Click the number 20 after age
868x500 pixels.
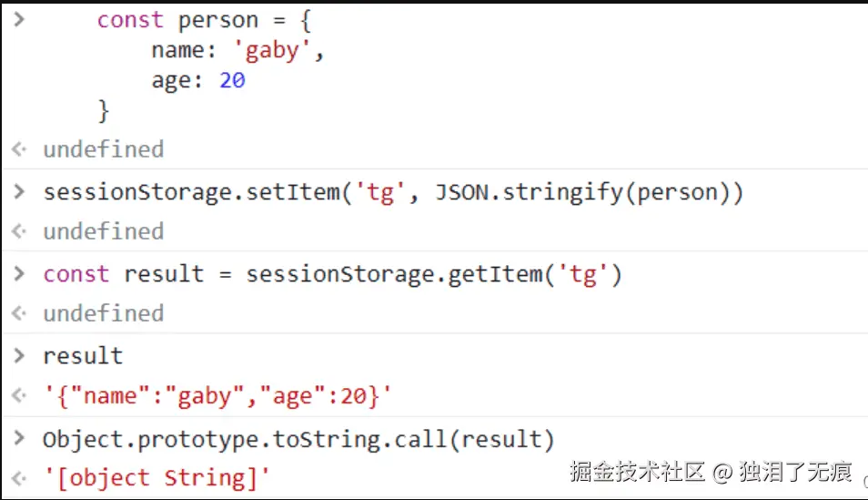232,81
